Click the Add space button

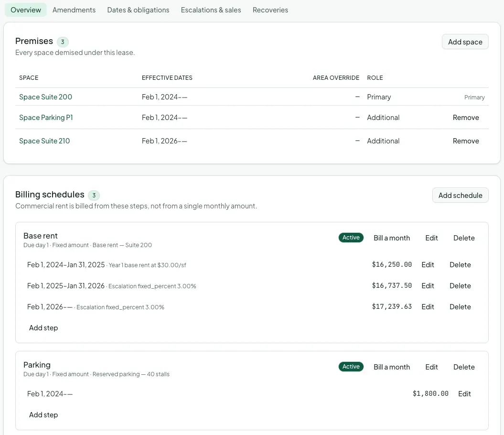465,42
